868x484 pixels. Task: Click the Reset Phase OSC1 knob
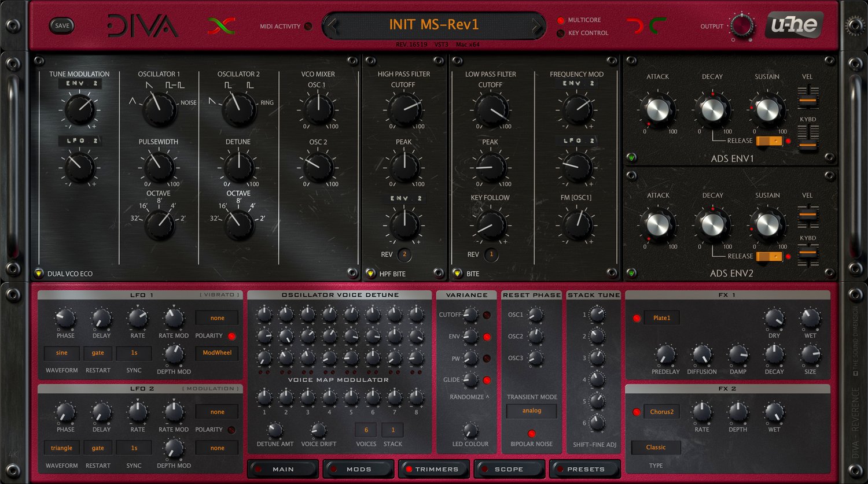point(536,315)
